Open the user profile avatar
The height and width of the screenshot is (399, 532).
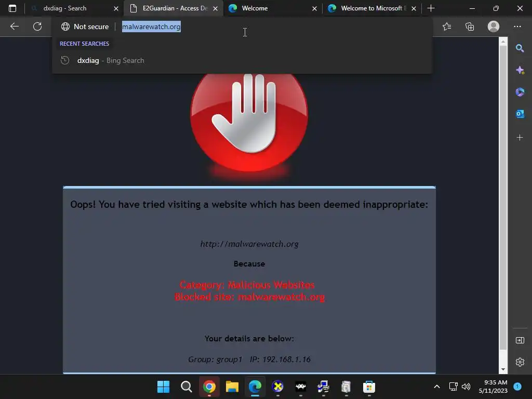[x=494, y=26]
